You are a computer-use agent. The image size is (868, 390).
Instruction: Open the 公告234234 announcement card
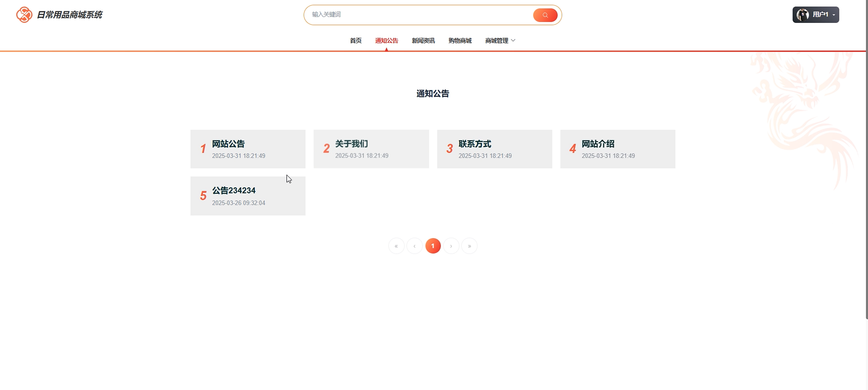(248, 196)
